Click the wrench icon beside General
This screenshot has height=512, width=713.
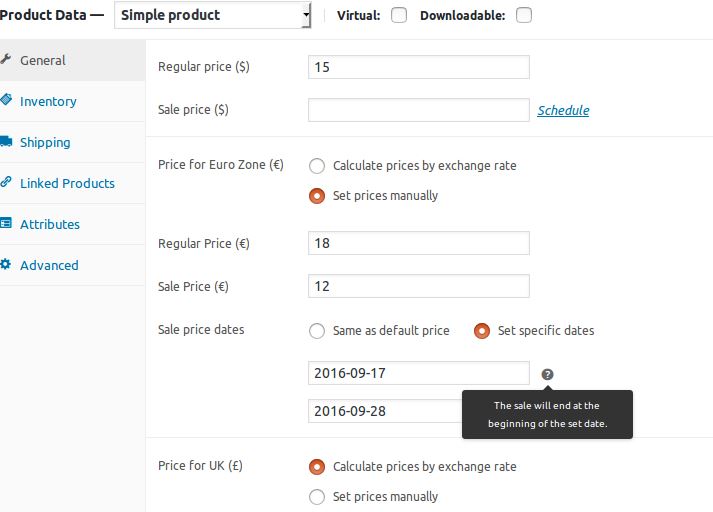[5, 59]
